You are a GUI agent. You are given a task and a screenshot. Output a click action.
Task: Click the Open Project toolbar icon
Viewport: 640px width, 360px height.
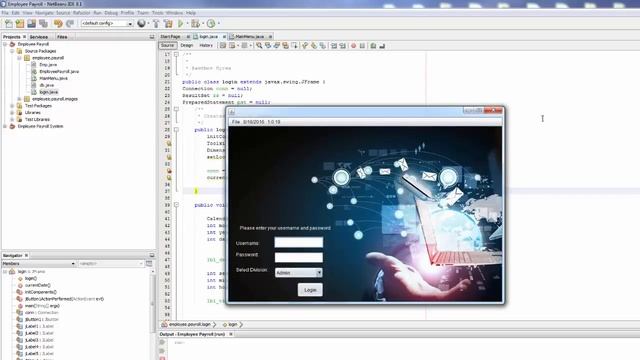(31, 24)
